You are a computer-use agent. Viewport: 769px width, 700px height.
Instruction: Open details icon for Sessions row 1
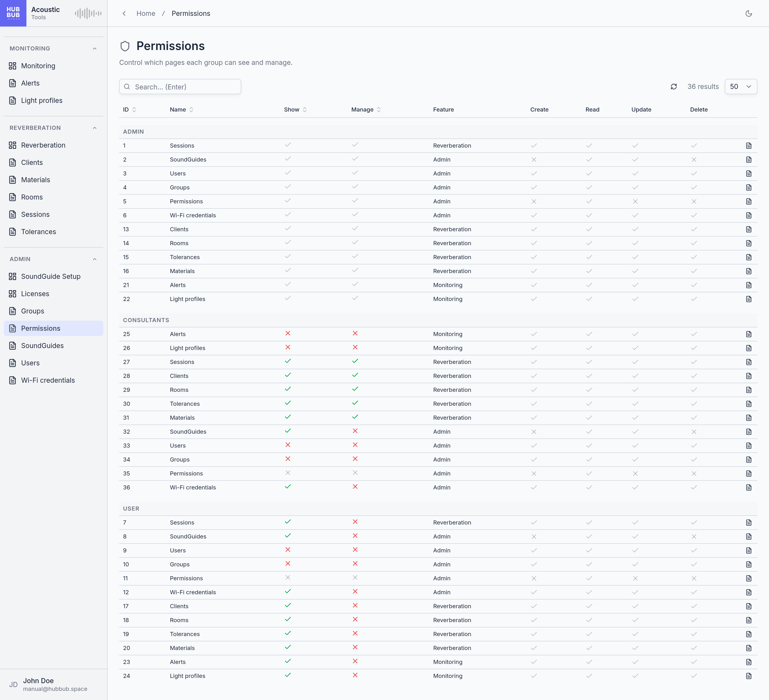(x=748, y=146)
